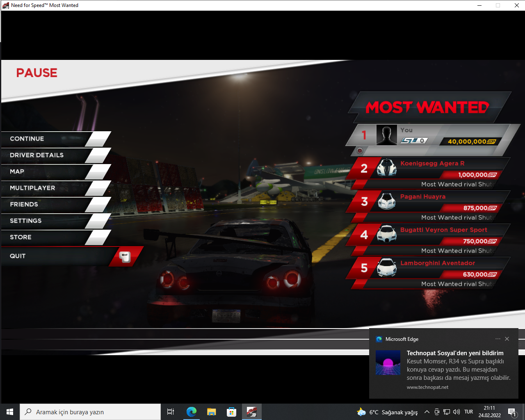Screen dimensions: 525x420
Task: Open the Friends menu entry
Action: [x=56, y=205]
